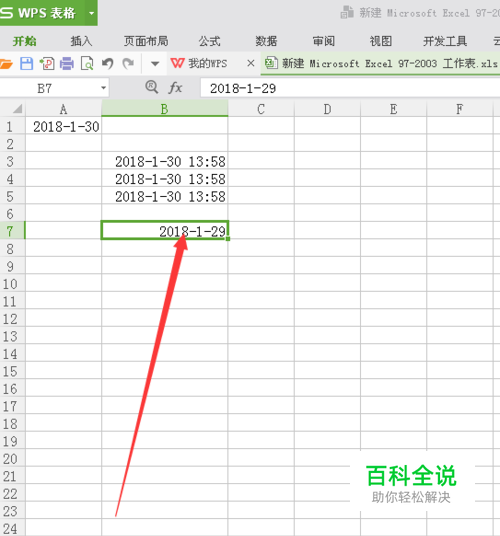
Task: Click the formula bar showing 2018-1-29
Action: (350, 89)
